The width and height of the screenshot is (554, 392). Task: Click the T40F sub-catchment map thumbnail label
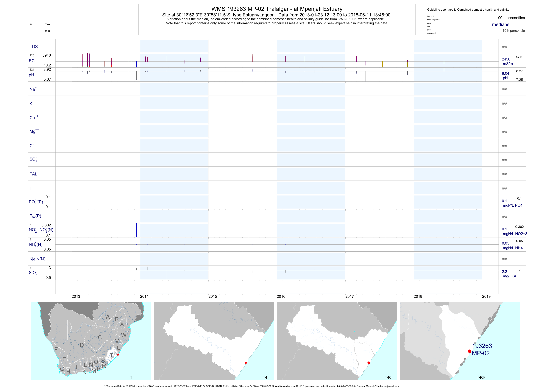[x=481, y=377]
